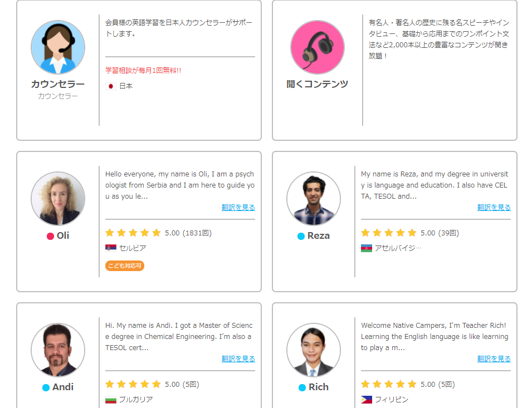
Task: Open Andi's teacher profile photo
Action: pyautogui.click(x=58, y=350)
